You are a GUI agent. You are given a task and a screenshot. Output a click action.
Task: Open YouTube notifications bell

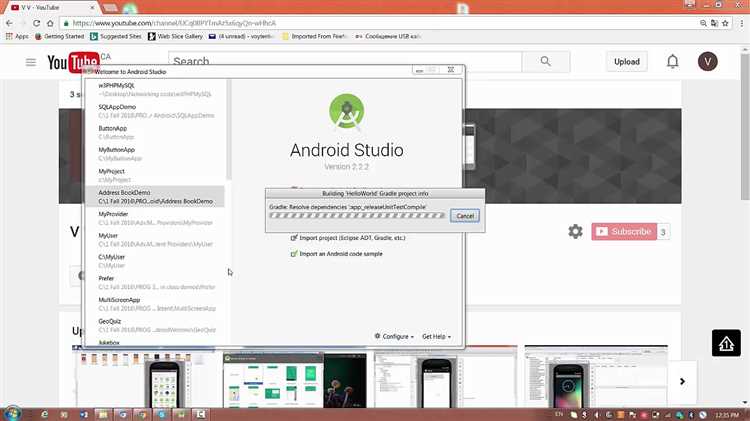673,61
